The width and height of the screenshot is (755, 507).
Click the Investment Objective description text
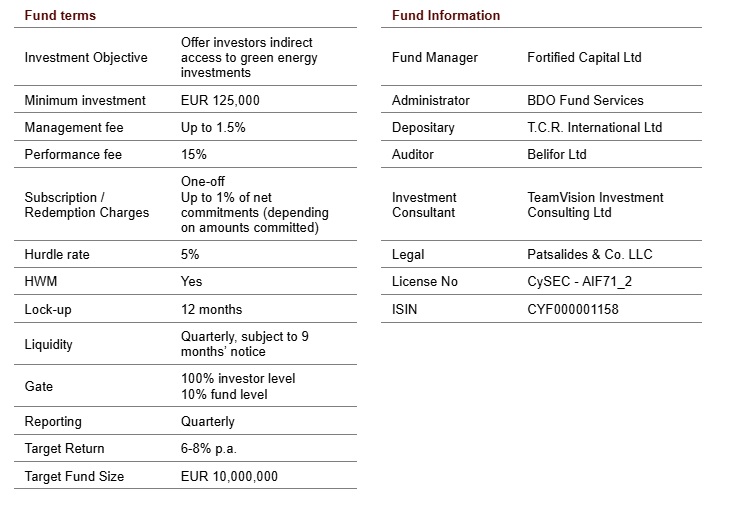point(246,57)
